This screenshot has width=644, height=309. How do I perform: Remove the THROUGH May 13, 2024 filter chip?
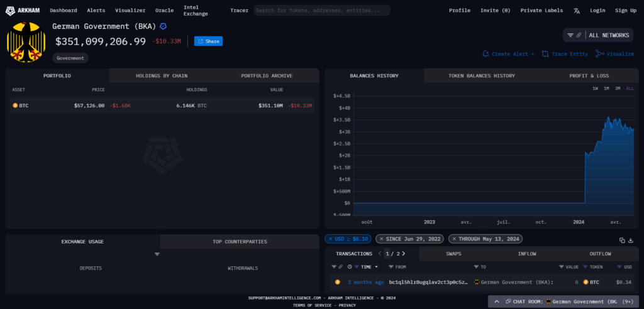pyautogui.click(x=454, y=239)
